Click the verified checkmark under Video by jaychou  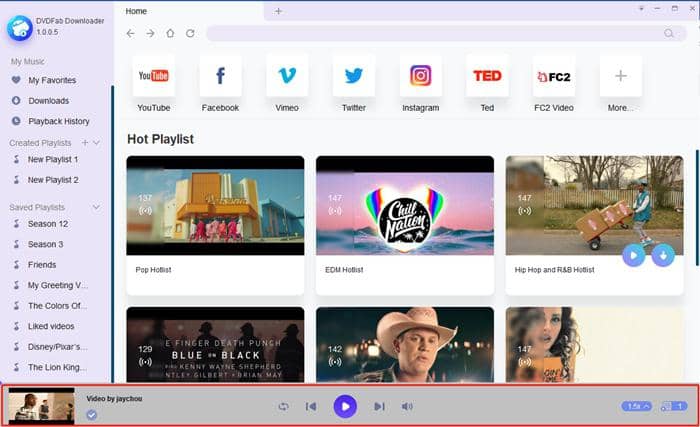tap(92, 415)
